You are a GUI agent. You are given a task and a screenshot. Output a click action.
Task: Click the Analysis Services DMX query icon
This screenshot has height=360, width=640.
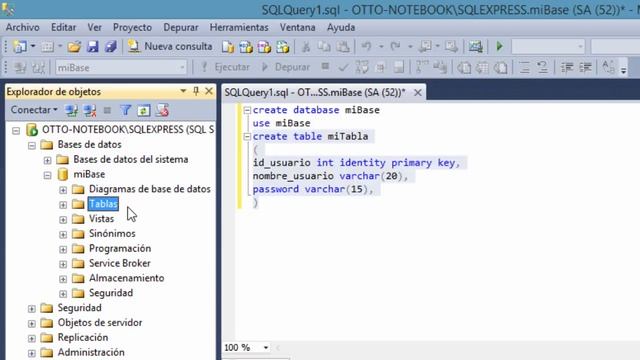264,47
